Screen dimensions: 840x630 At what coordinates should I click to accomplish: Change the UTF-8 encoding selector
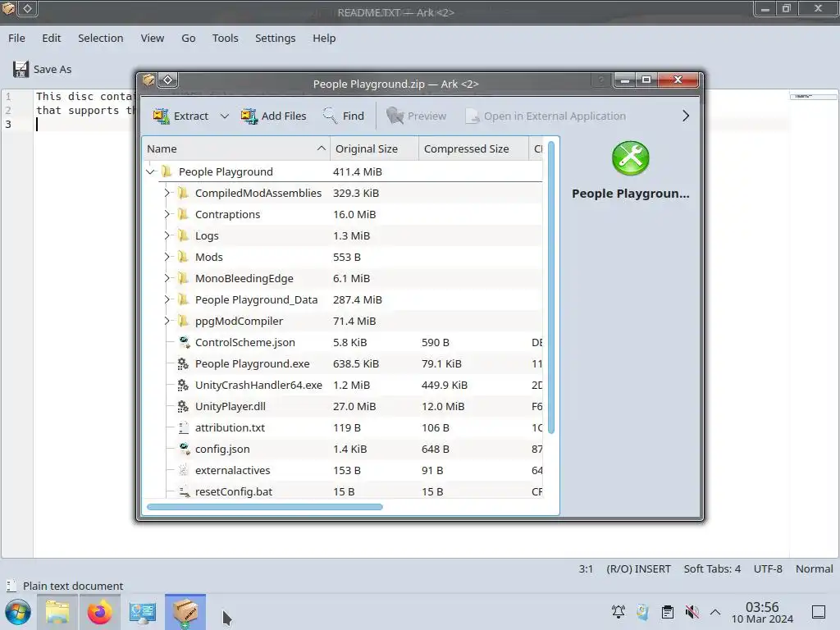click(x=768, y=569)
